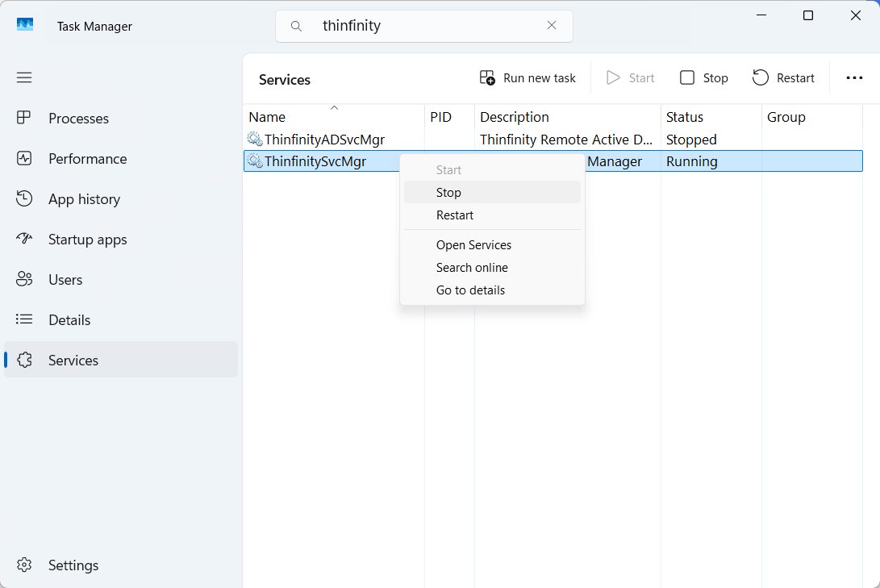Screen dimensions: 880x588
Task: Open the hamburger navigation menu
Action: tap(24, 77)
